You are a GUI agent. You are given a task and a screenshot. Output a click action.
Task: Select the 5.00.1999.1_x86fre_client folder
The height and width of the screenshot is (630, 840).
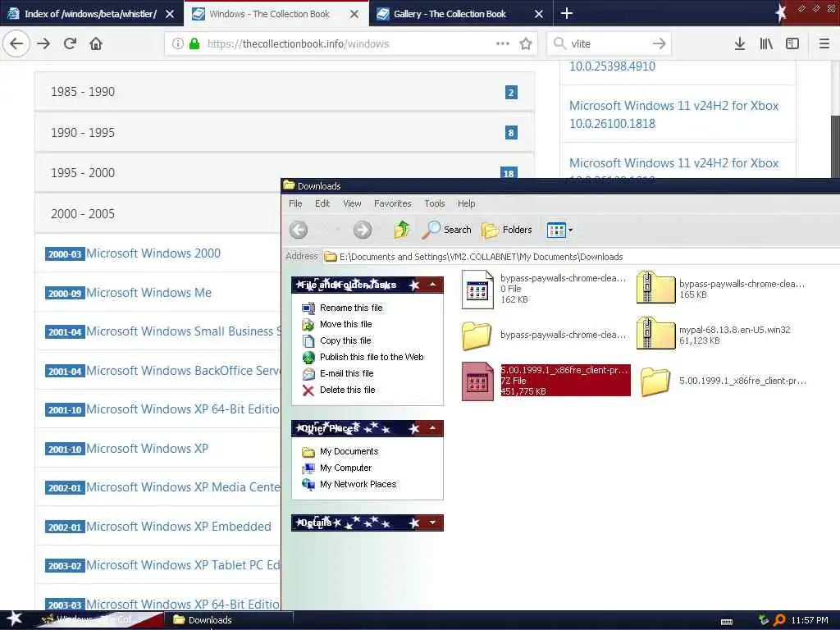pos(655,381)
